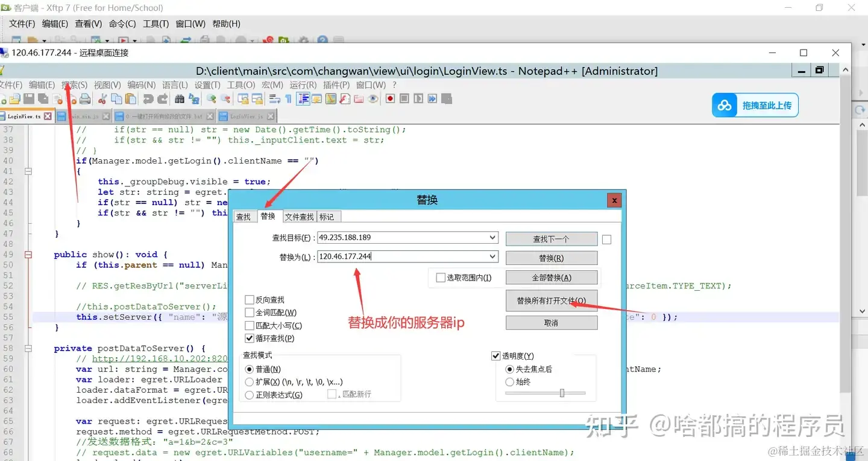Viewport: 868px width, 461px height.
Task: Open Xftp 帮助(H) menu
Action: pyautogui.click(x=226, y=24)
